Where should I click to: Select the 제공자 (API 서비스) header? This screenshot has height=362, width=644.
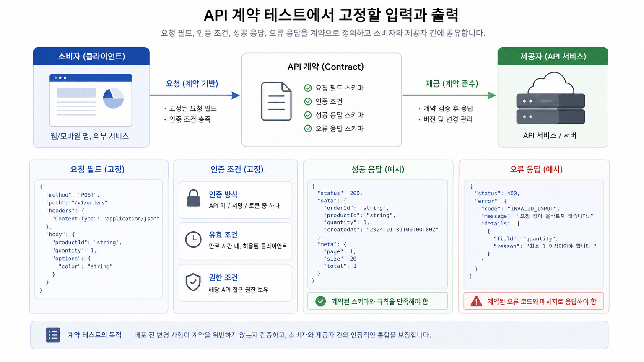click(553, 56)
